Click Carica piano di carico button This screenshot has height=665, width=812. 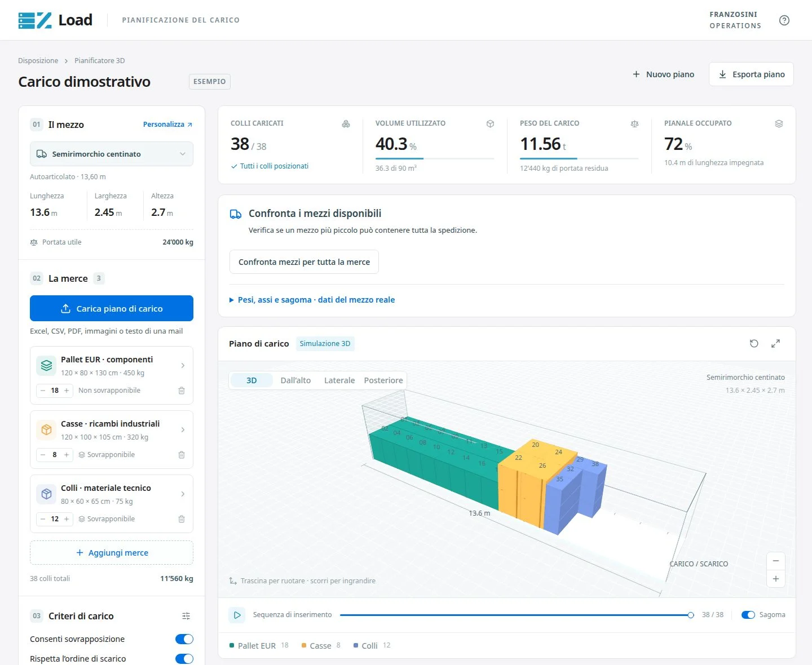coord(112,308)
